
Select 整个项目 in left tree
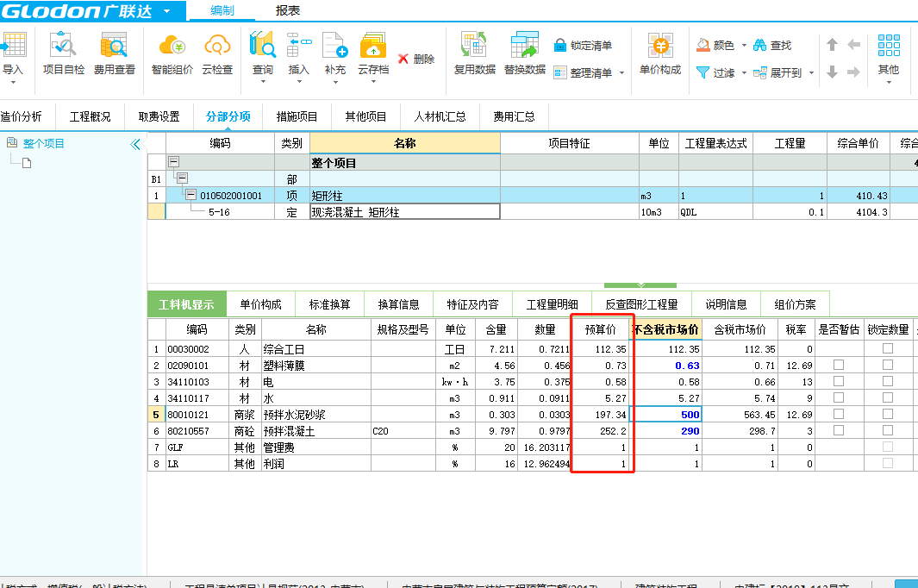tap(43, 143)
